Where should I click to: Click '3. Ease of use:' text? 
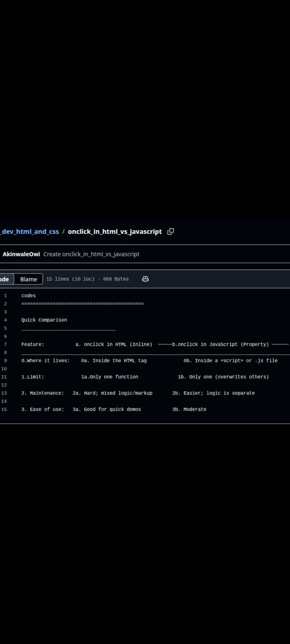[43, 409]
